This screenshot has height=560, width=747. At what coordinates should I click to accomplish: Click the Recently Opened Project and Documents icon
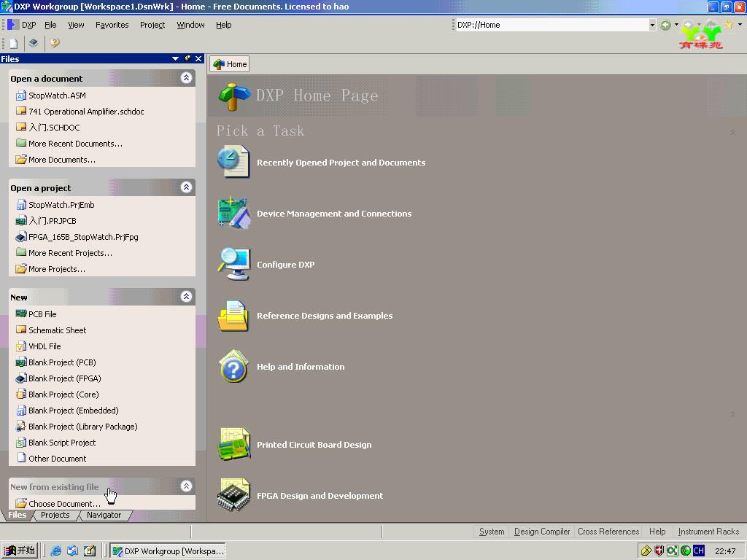point(233,162)
